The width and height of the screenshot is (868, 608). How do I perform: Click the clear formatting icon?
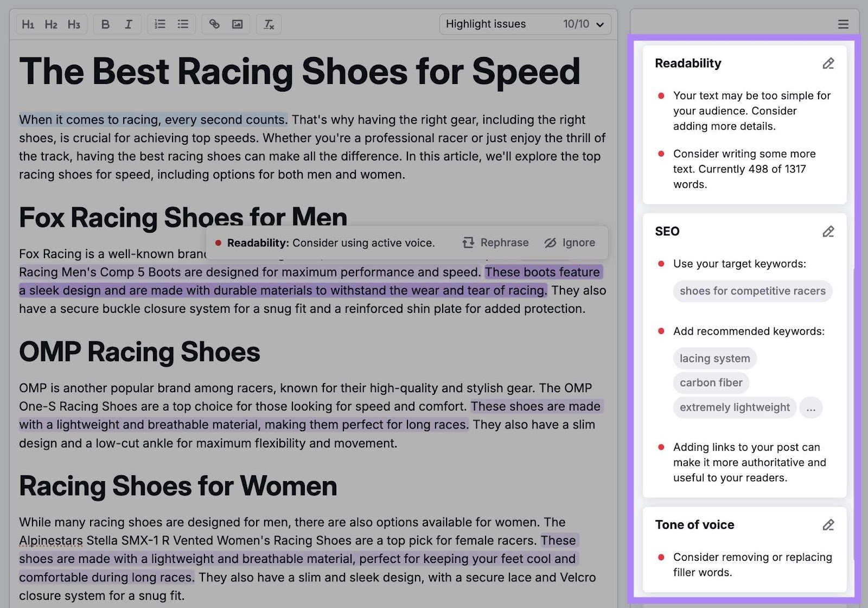[x=268, y=24]
